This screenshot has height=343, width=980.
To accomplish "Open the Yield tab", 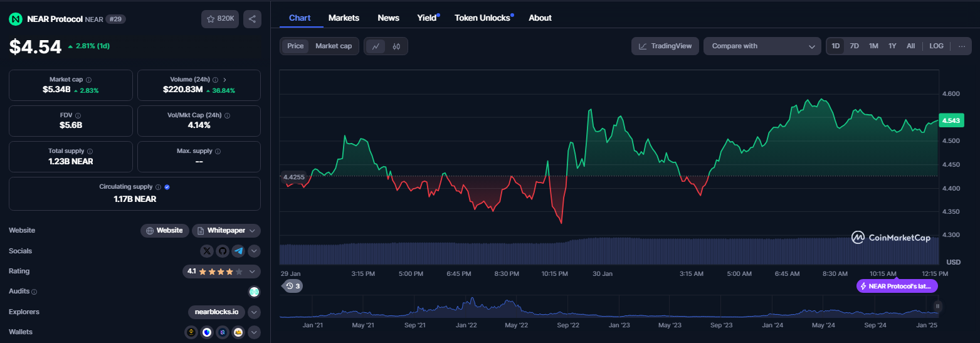I will (x=427, y=18).
